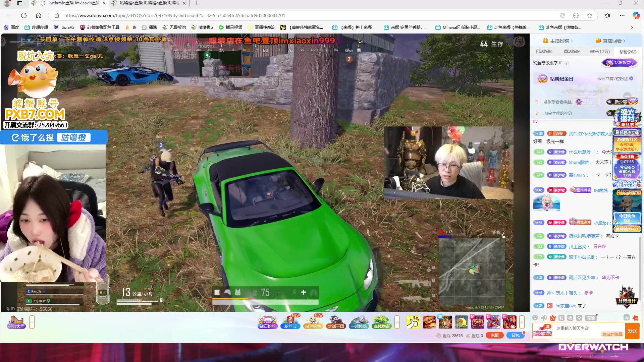Refresh the browser page
644x362 pixels.
point(24,15)
